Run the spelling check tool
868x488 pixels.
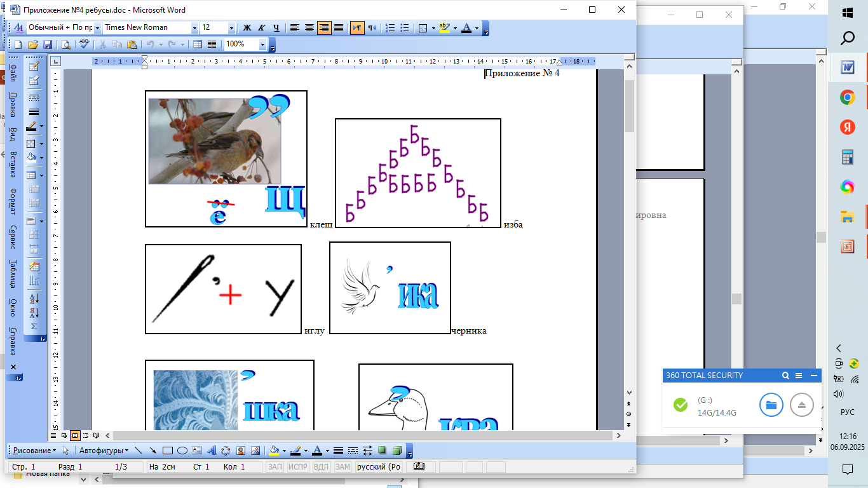click(84, 44)
